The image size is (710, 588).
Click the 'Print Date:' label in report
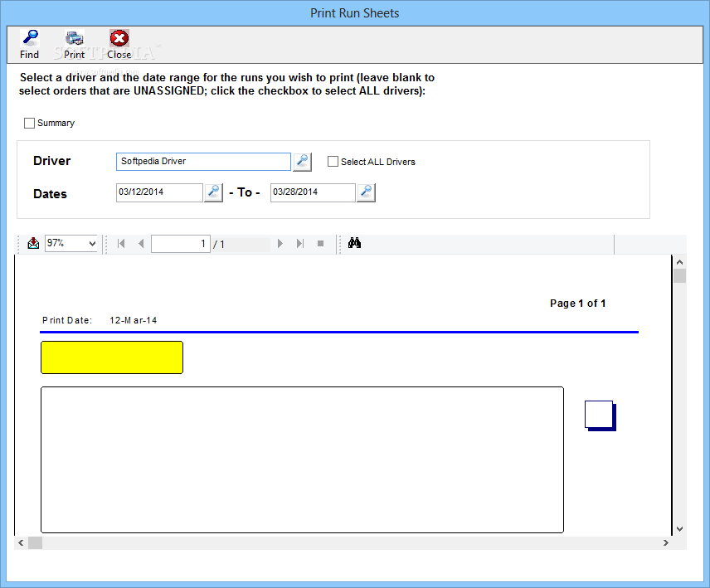[67, 320]
